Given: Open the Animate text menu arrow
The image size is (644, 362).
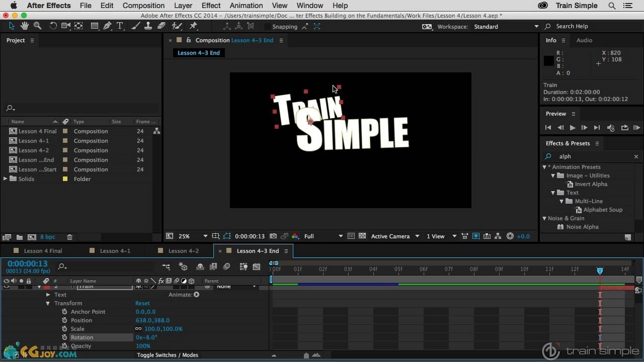Looking at the screenshot, I should (196, 295).
